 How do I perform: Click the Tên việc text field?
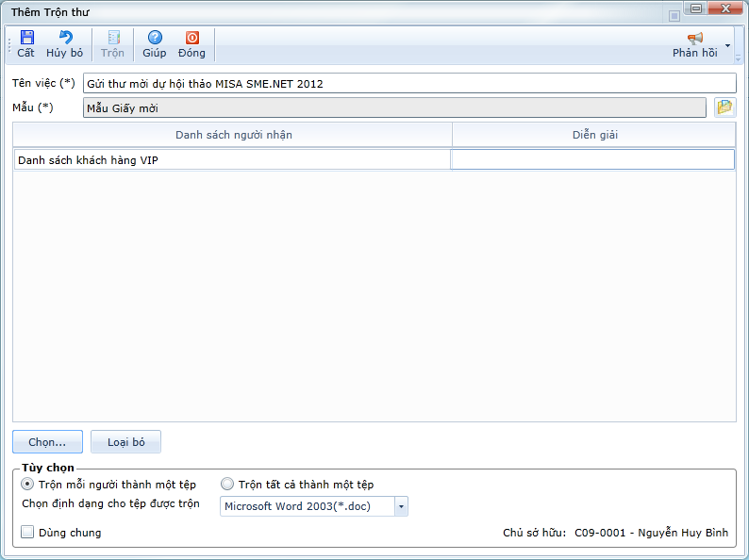[408, 83]
